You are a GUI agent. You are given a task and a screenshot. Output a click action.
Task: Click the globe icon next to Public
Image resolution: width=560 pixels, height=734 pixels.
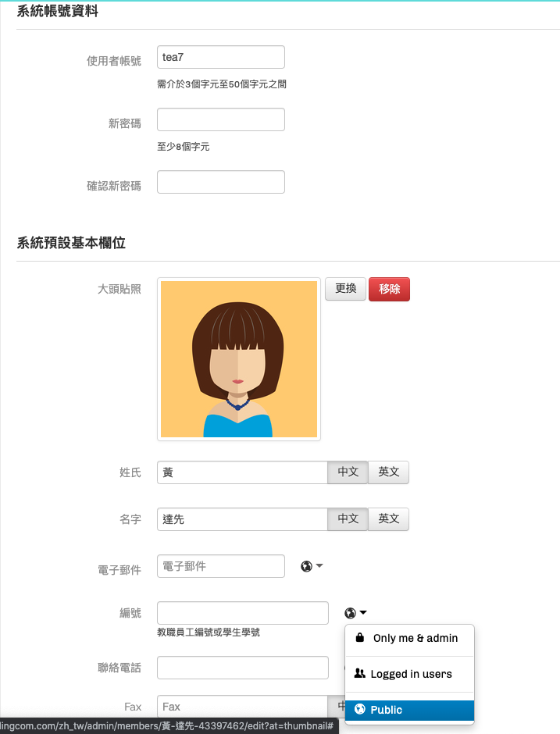360,710
